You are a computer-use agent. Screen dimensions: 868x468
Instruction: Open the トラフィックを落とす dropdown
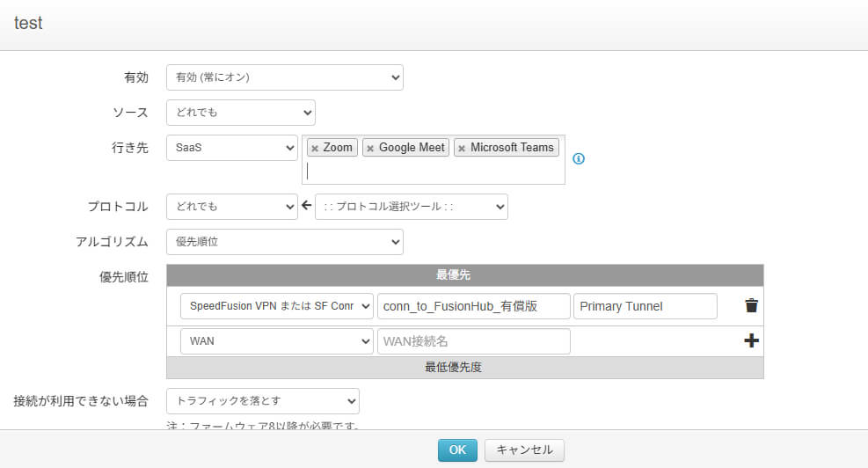(x=262, y=401)
